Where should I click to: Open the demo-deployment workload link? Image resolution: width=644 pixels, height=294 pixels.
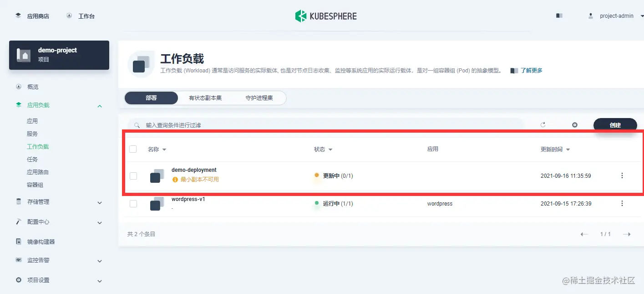click(194, 170)
